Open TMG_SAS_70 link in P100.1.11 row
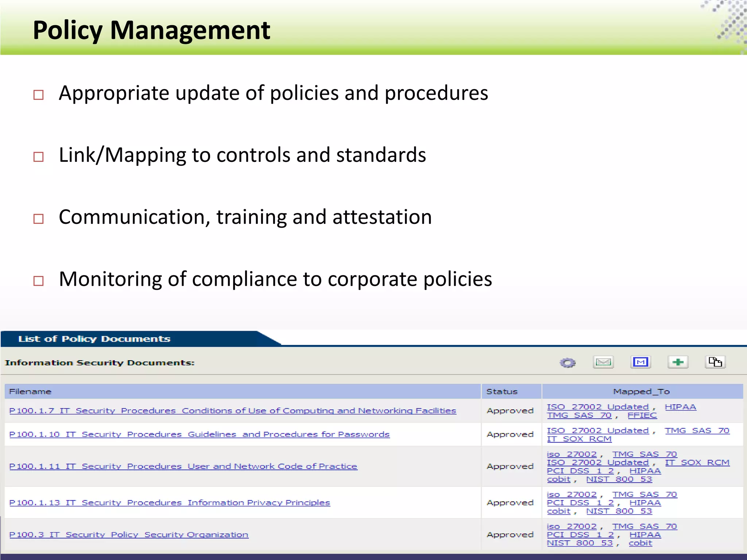This screenshot has width=747, height=560. (x=645, y=454)
